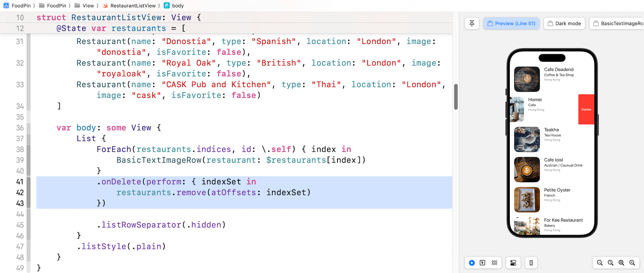Open the preview device iPhone icon
Screen dimensions: 644x273
pos(531,263)
